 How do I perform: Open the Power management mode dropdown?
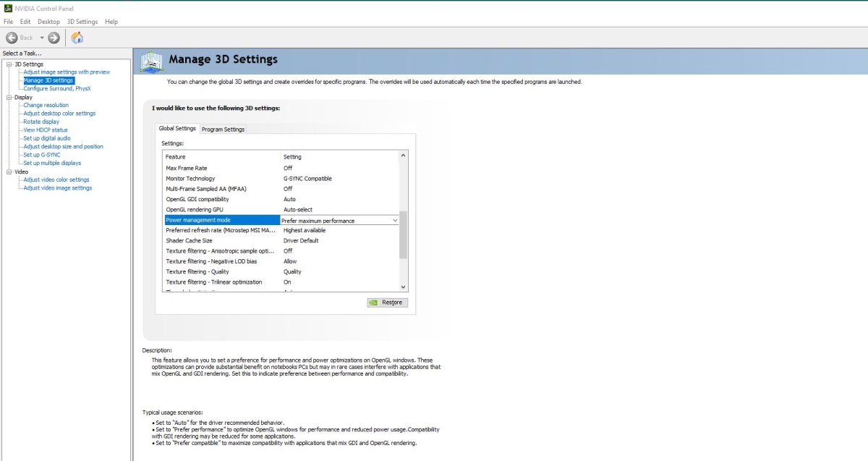click(x=395, y=220)
